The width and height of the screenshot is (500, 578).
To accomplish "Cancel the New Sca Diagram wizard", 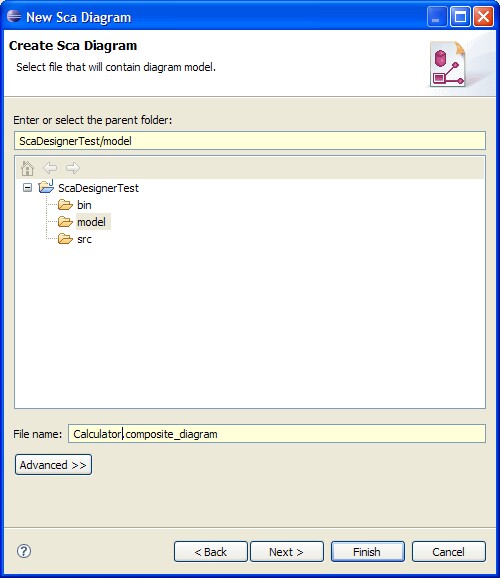I will coord(448,552).
